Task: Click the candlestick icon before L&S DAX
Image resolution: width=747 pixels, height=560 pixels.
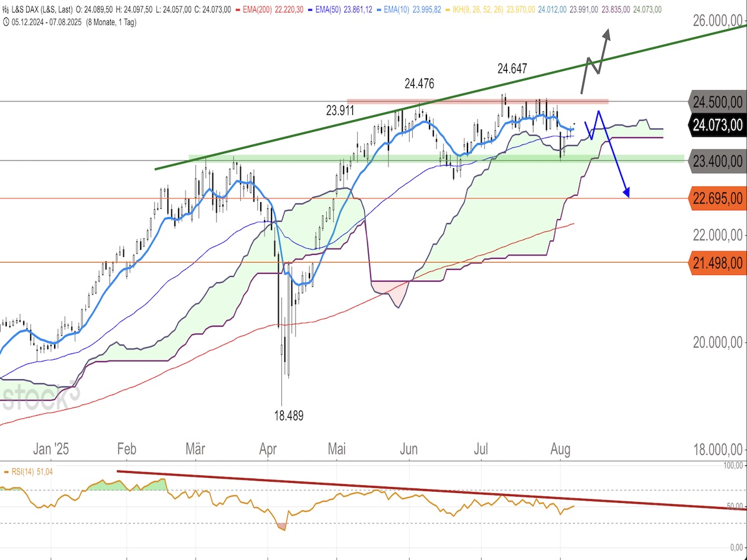Action: coord(6,9)
